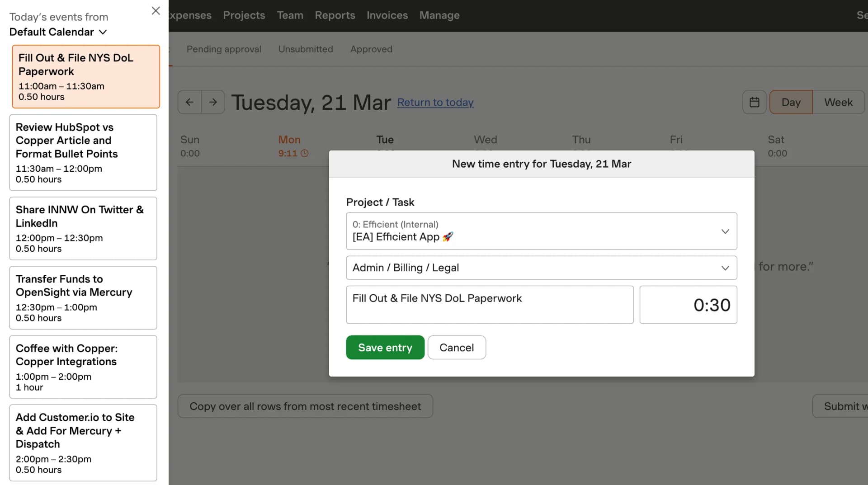Switch to Week view toggle
Viewport: 868px width, 485px height.
coord(838,102)
